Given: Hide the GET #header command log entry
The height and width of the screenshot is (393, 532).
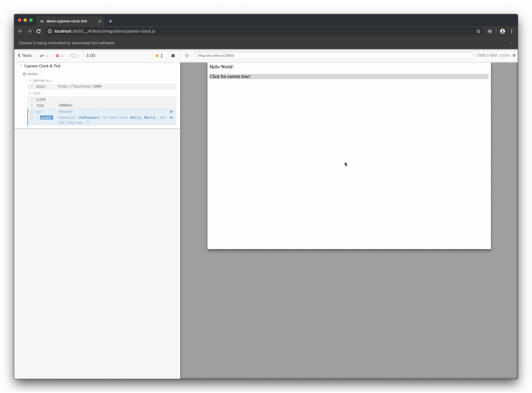Looking at the screenshot, I should 171,112.
